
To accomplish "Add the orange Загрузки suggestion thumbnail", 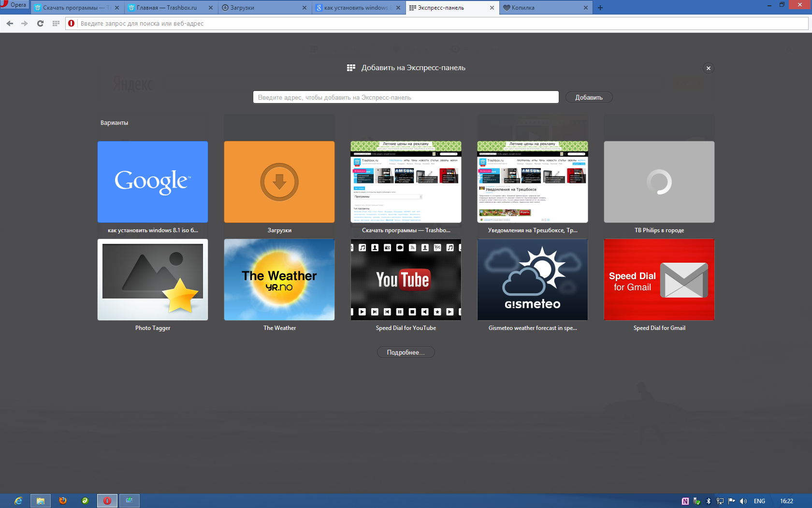I will (279, 182).
